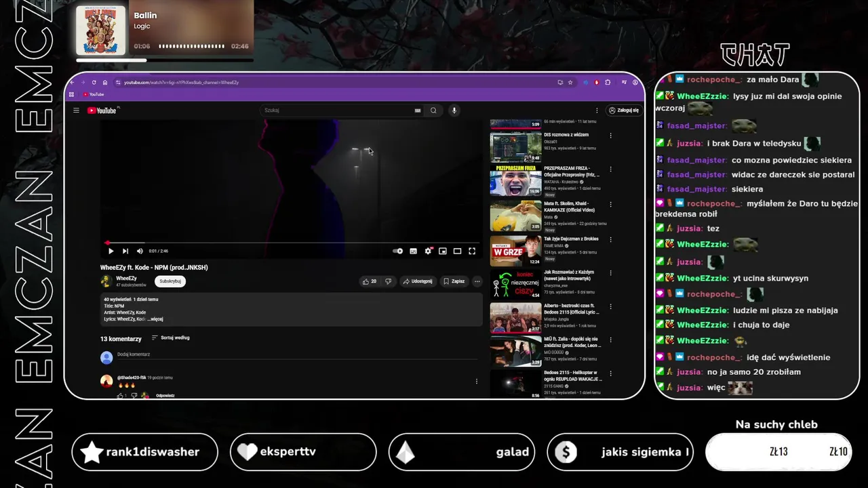This screenshot has height=488, width=868.
Task: Dislike the NPM video
Action: coord(388,281)
